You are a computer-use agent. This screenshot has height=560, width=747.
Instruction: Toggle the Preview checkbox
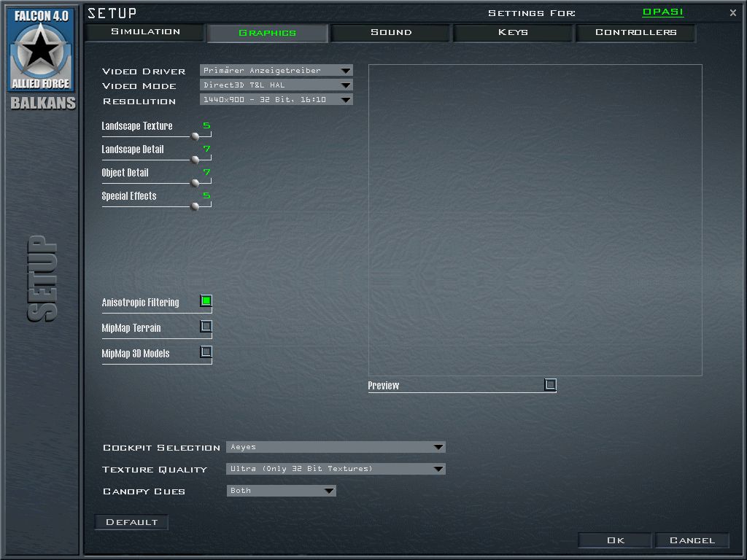pos(550,384)
